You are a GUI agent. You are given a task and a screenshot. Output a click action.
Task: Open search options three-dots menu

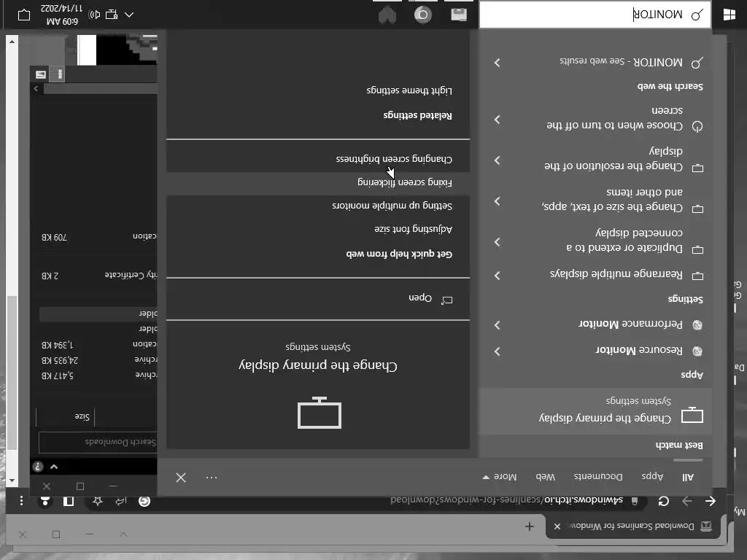tap(212, 477)
